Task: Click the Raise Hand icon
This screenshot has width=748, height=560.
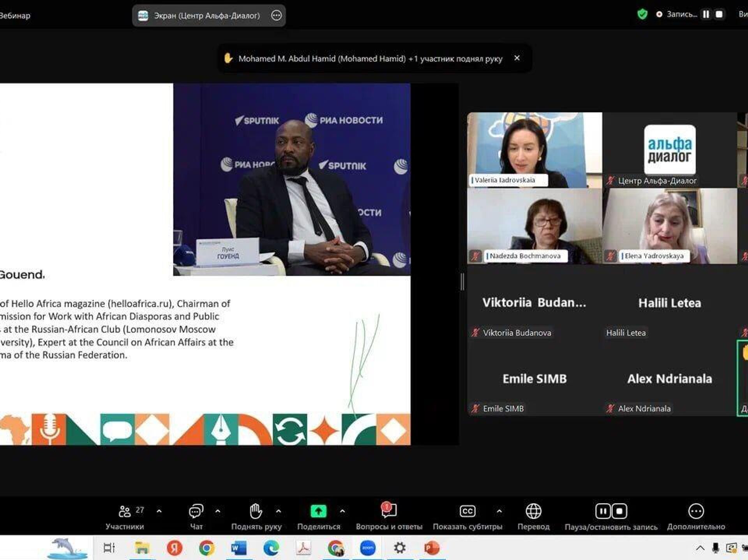Action: pyautogui.click(x=256, y=511)
